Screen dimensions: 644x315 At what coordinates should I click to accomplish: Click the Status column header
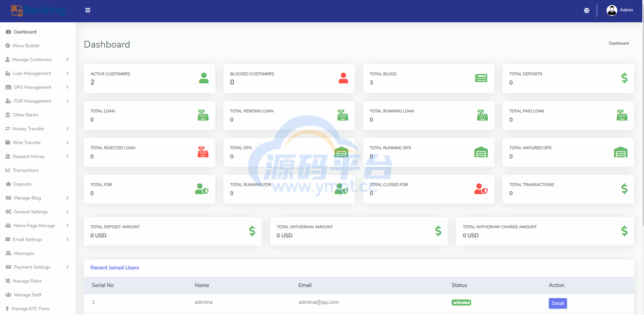459,285
